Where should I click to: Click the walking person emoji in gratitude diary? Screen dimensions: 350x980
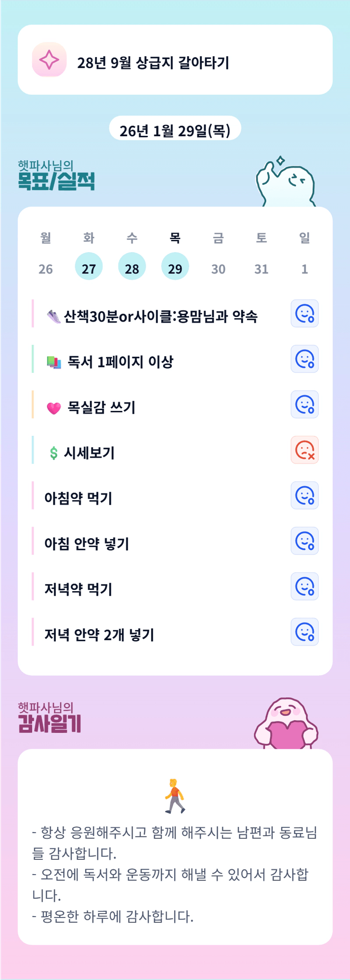click(175, 796)
